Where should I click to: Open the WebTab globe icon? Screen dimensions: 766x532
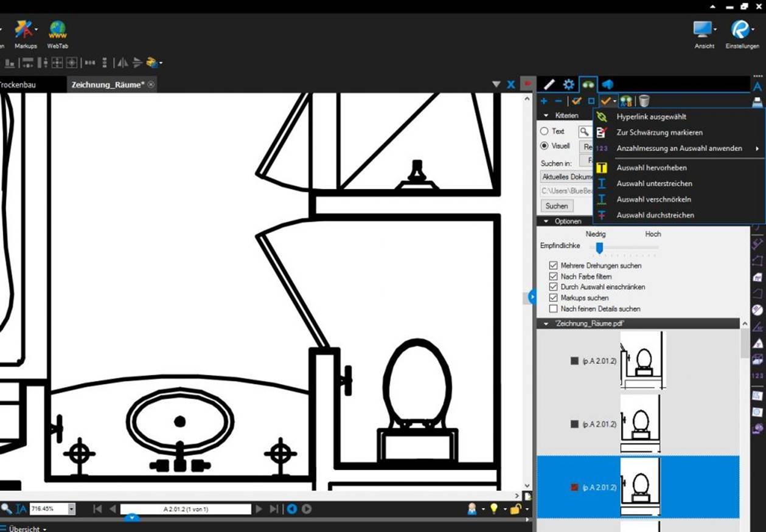click(58, 29)
